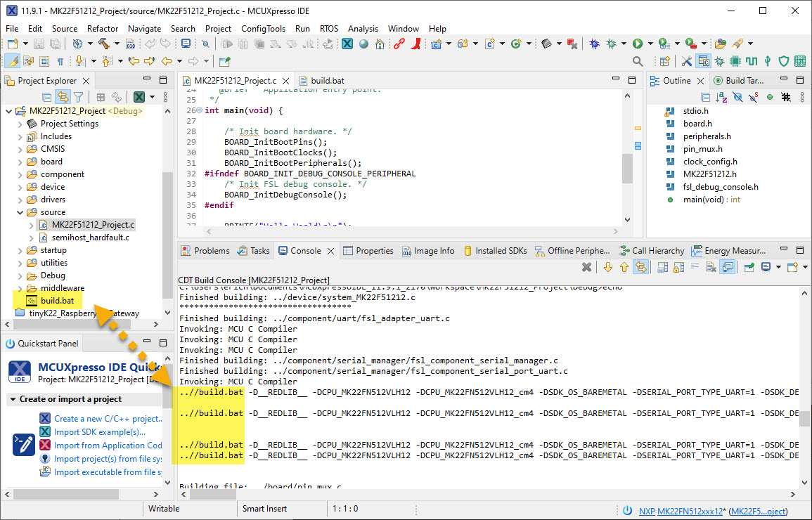The image size is (812, 520).
Task: Click the binary 010 file toolbar icon
Action: point(131,44)
